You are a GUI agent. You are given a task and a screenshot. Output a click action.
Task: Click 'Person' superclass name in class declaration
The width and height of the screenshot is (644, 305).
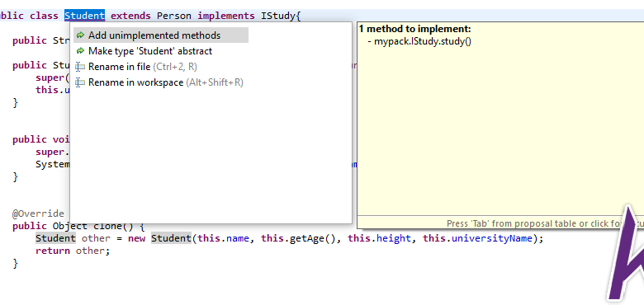click(174, 16)
